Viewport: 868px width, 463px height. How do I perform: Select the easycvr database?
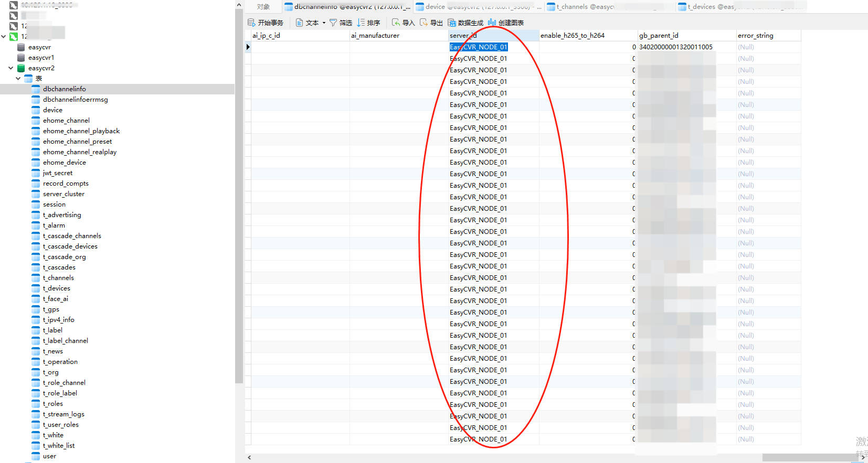click(39, 47)
